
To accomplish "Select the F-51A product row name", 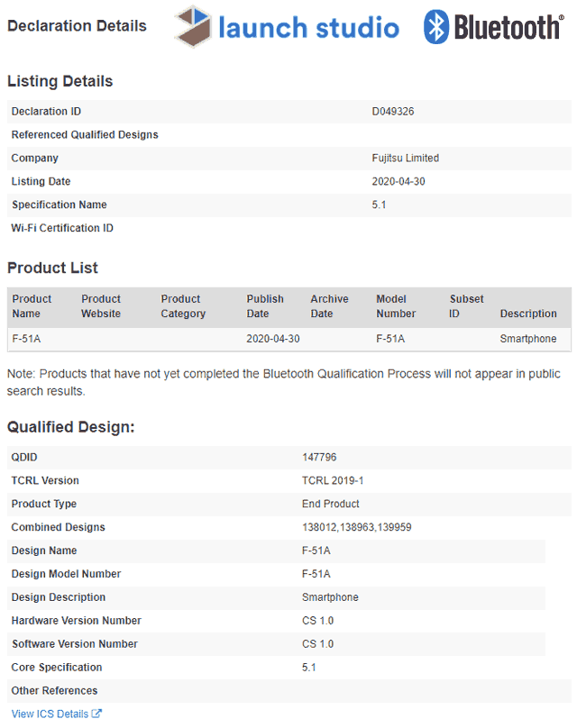I will point(26,339).
